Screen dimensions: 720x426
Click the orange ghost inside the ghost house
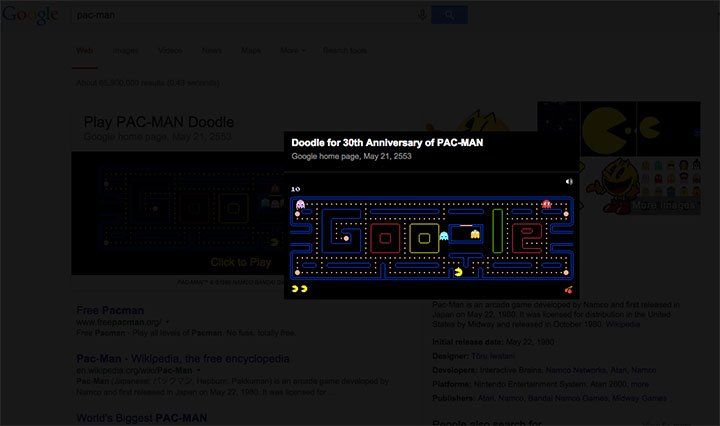tap(475, 235)
